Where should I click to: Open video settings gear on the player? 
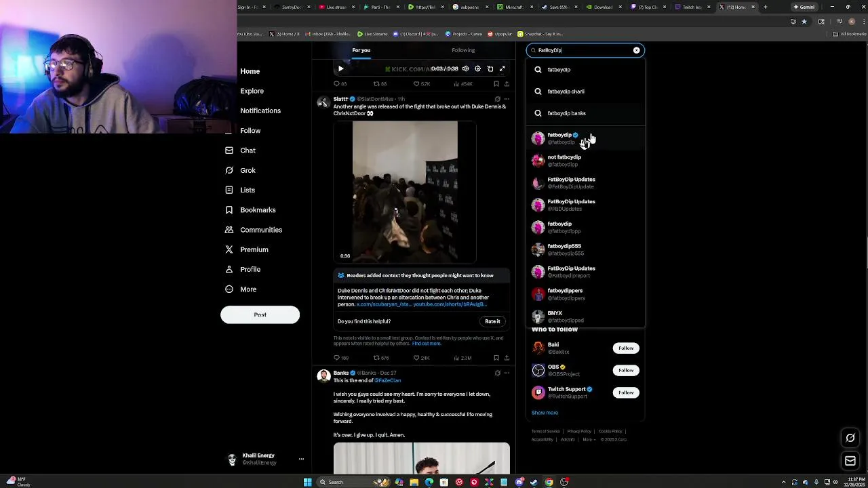click(x=477, y=68)
